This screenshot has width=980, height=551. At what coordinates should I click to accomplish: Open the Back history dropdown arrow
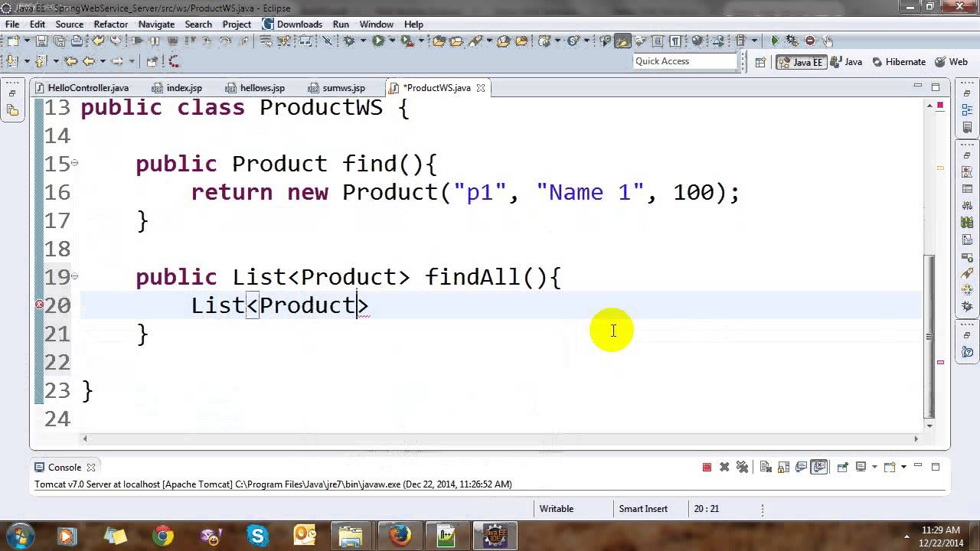point(103,61)
